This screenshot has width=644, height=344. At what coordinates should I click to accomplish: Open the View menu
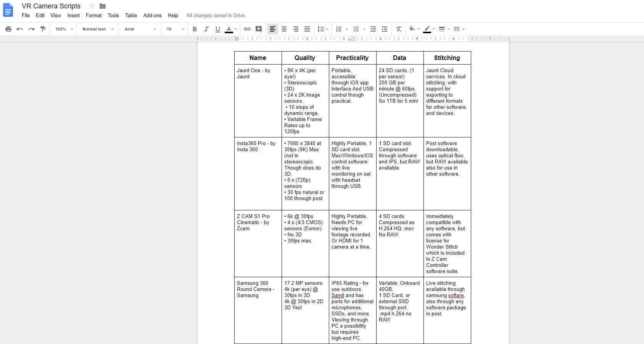coord(56,16)
